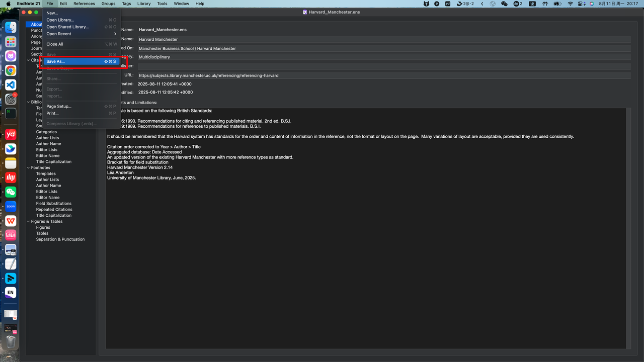This screenshot has height=362, width=644.
Task: Select Separation & Punctuation item
Action: pos(60,239)
